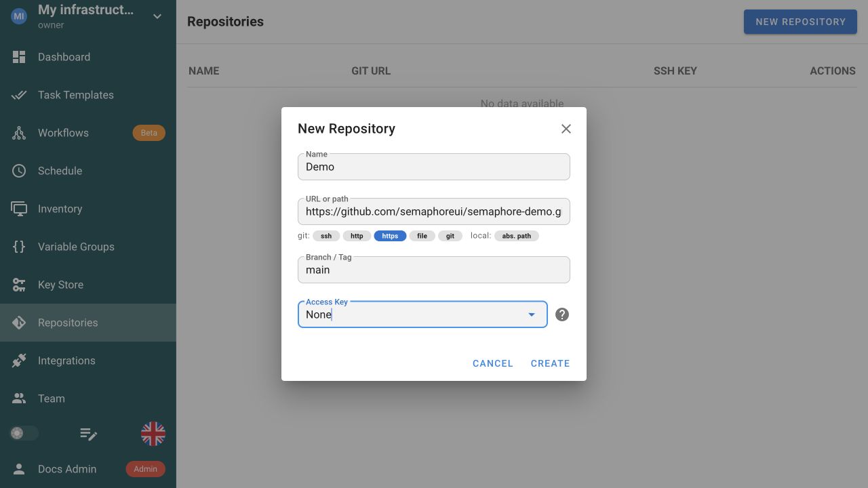
Task: Click the MI project avatar
Action: click(19, 16)
